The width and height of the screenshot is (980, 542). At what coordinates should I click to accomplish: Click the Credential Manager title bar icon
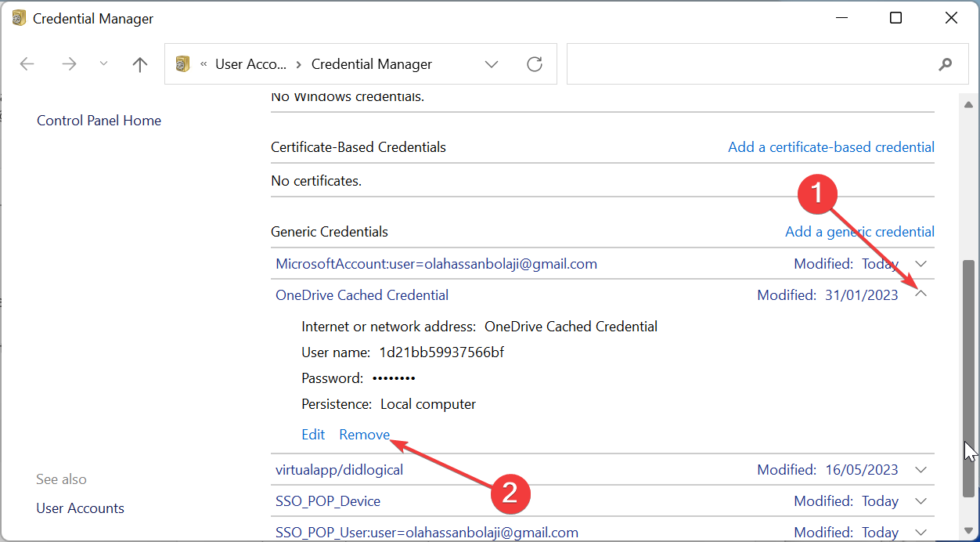point(19,18)
